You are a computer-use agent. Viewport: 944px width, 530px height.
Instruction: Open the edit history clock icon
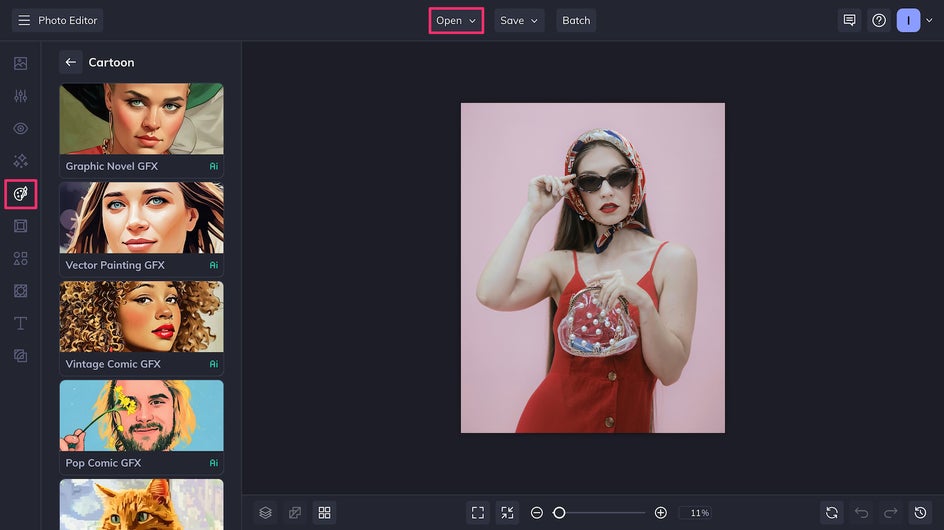tap(921, 513)
